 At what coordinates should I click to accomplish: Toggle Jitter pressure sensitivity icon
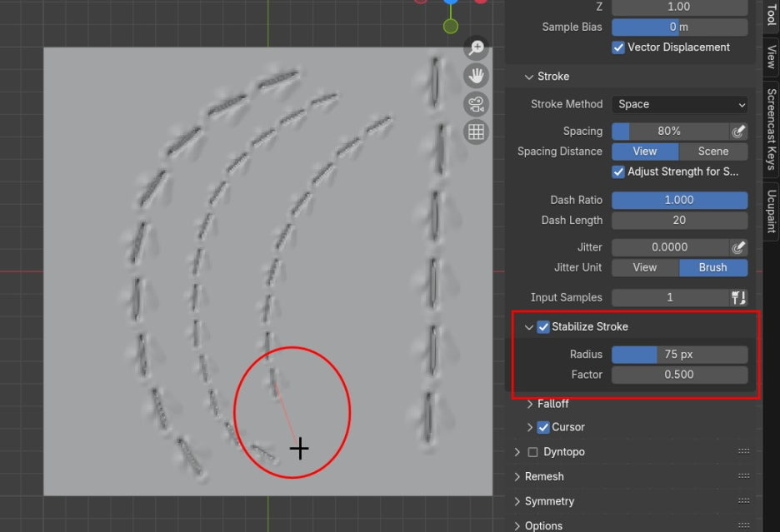738,247
